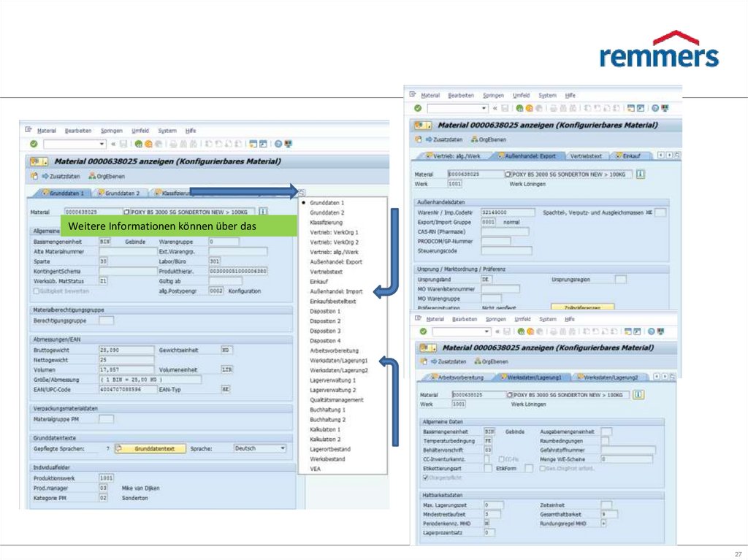Switch to Arbeitsvorbereitung tab
The width and height of the screenshot is (748, 560).
click(457, 377)
